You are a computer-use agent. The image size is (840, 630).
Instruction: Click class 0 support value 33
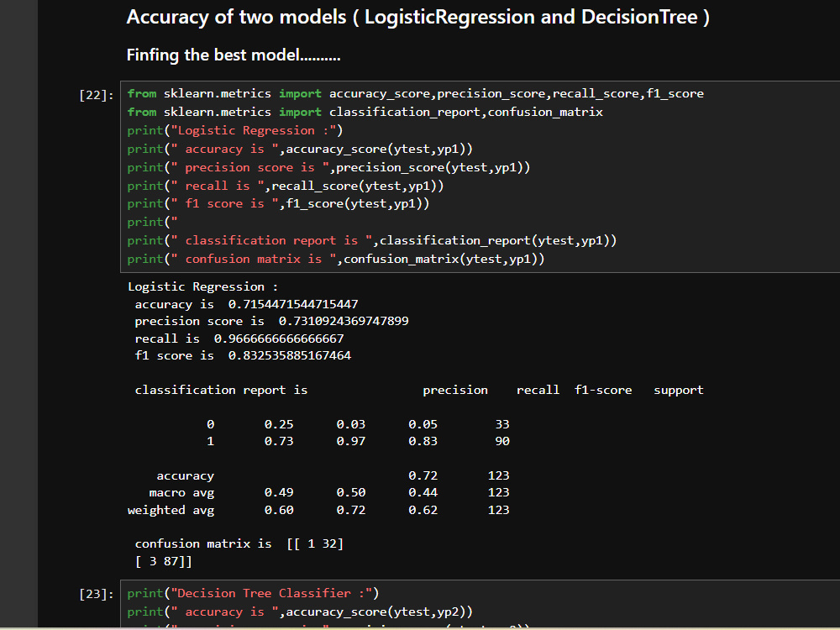point(502,424)
